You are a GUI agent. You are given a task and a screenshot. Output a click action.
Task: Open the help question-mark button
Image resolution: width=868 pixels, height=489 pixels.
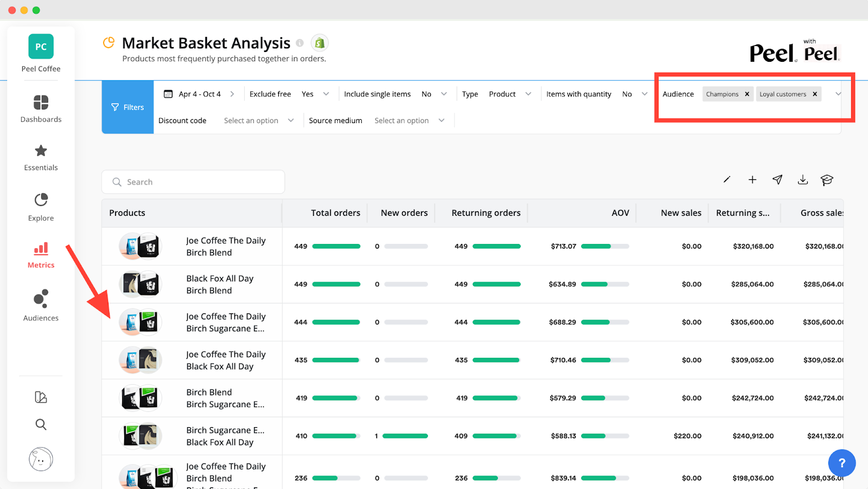pyautogui.click(x=842, y=463)
